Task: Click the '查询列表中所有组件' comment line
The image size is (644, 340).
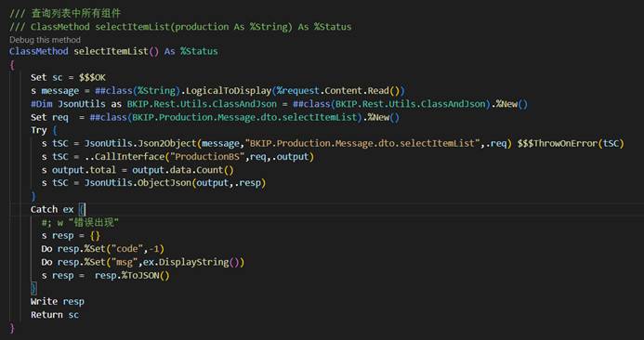Action: pyautogui.click(x=65, y=14)
